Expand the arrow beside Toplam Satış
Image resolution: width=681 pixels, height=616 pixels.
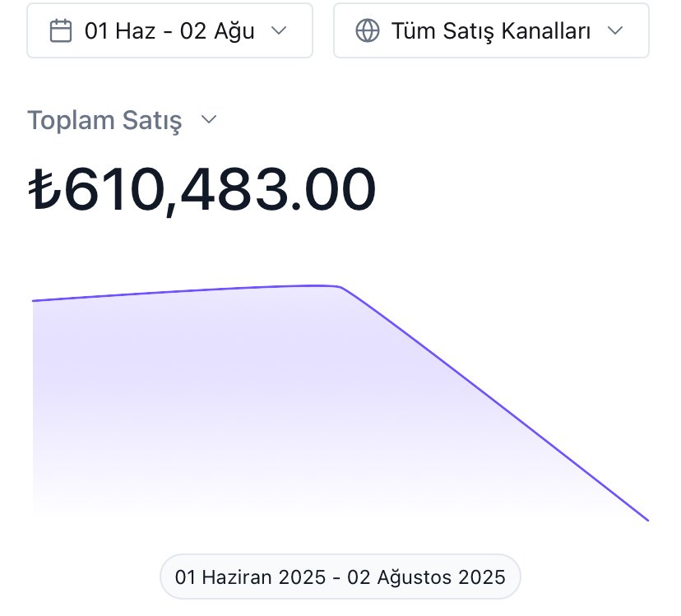[209, 120]
